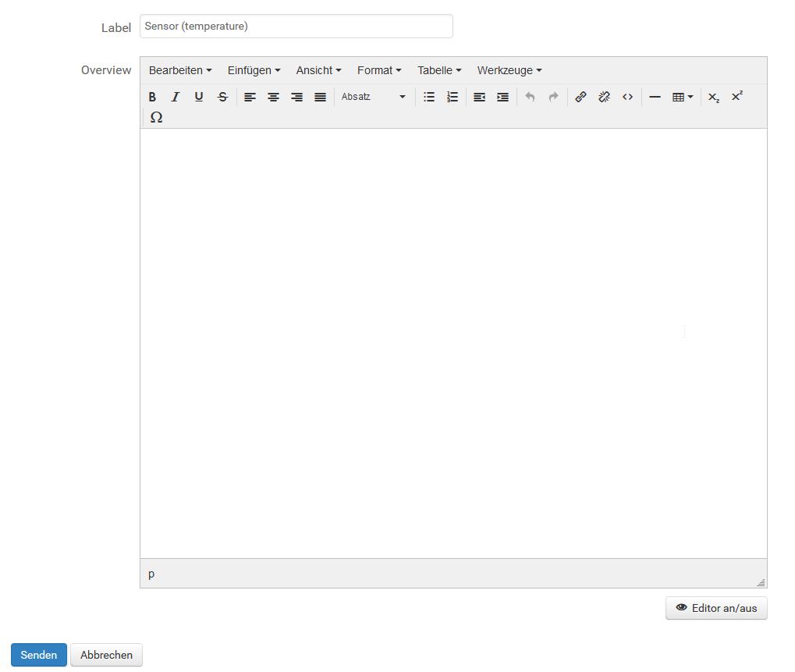Toggle superscript formatting
This screenshot has height=672, width=795.
pyautogui.click(x=736, y=97)
